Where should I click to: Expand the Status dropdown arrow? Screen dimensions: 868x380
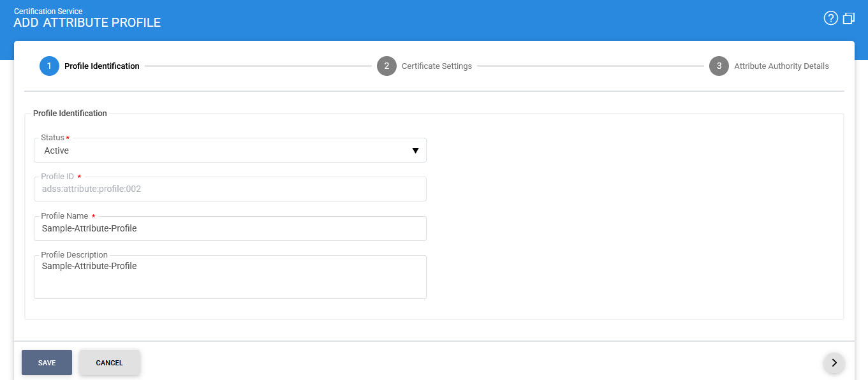pos(415,150)
